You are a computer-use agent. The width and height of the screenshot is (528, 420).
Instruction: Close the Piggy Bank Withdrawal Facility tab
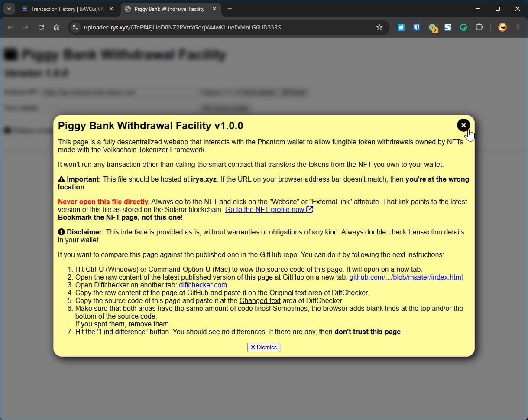pyautogui.click(x=214, y=9)
